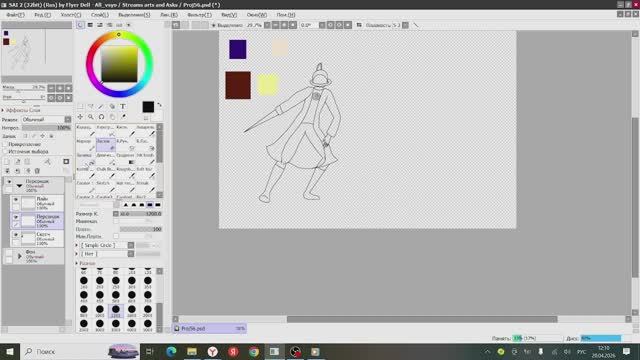Viewport: 640px width, 360px height.
Task: Hide the selected Персонаж layer
Action: [16, 217]
